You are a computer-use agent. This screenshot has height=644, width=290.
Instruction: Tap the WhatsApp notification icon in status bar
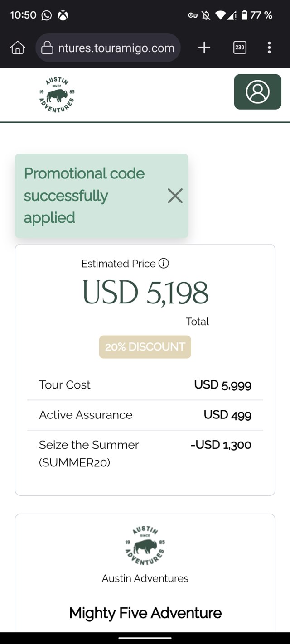47,15
